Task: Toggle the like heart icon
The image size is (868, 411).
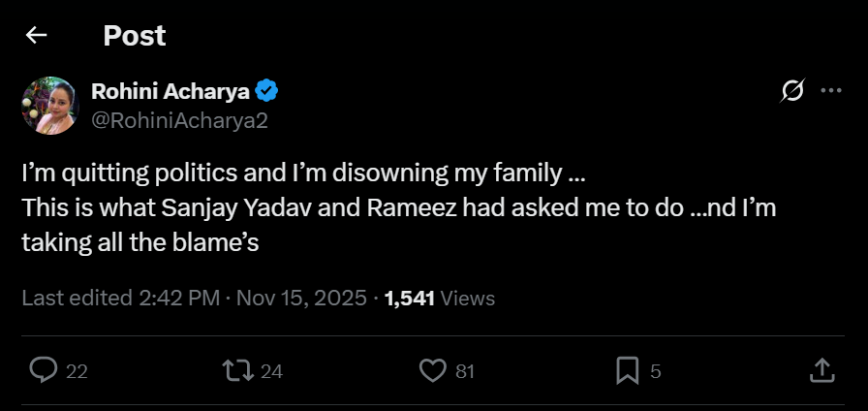Action: (432, 369)
